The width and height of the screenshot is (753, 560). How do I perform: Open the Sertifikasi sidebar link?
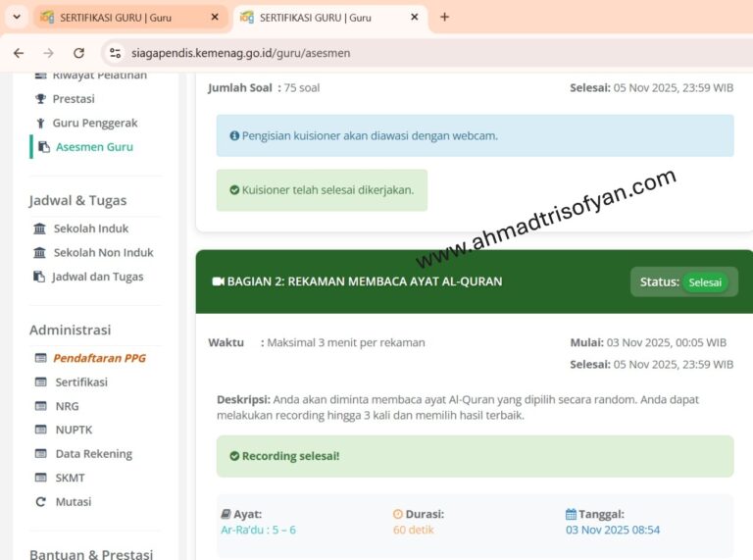[81, 382]
